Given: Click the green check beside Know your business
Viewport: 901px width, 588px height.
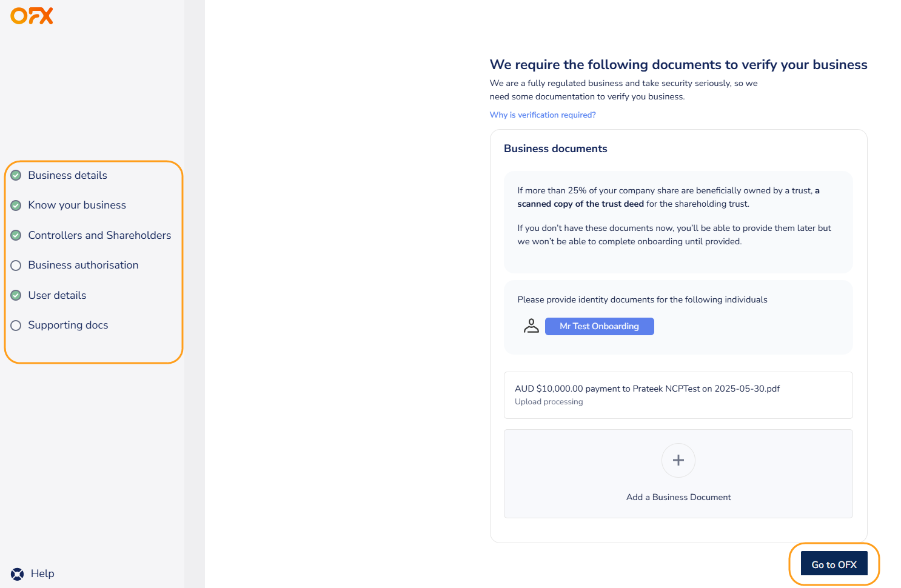Looking at the screenshot, I should pyautogui.click(x=16, y=205).
